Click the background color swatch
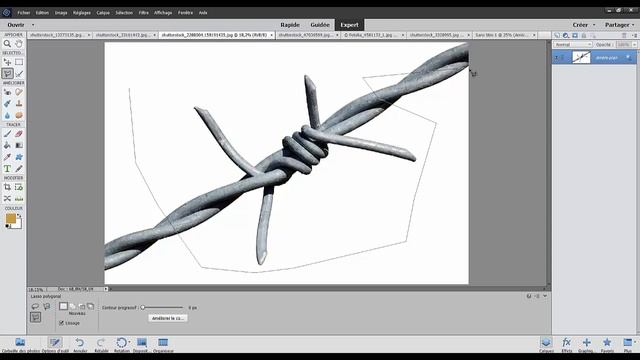 18,224
